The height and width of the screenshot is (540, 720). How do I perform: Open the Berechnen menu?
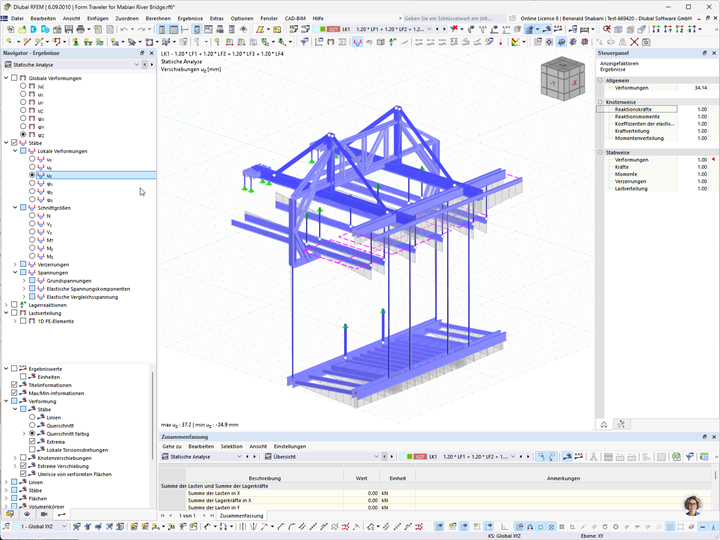(158, 18)
